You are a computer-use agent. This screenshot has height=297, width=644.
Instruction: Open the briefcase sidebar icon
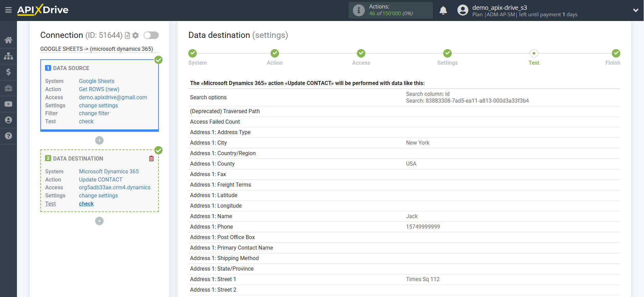(x=8, y=88)
